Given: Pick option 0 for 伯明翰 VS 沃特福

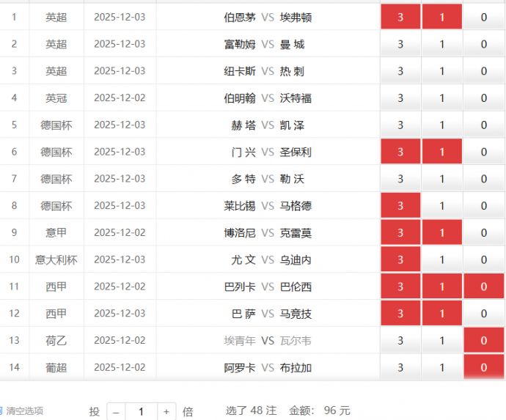Looking at the screenshot, I should pyautogui.click(x=483, y=98).
